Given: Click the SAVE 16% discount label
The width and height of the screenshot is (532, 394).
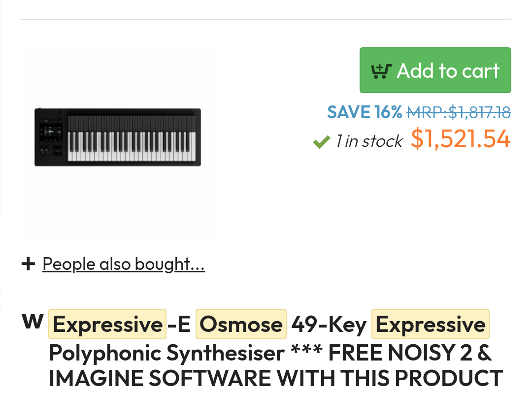Looking at the screenshot, I should pyautogui.click(x=365, y=112).
